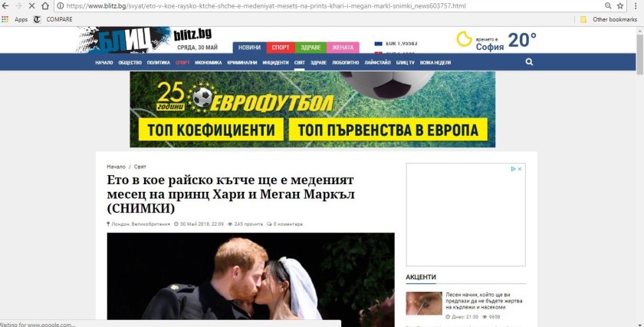
Task: Bookmark this page with the star icon
Action: (x=620, y=6)
